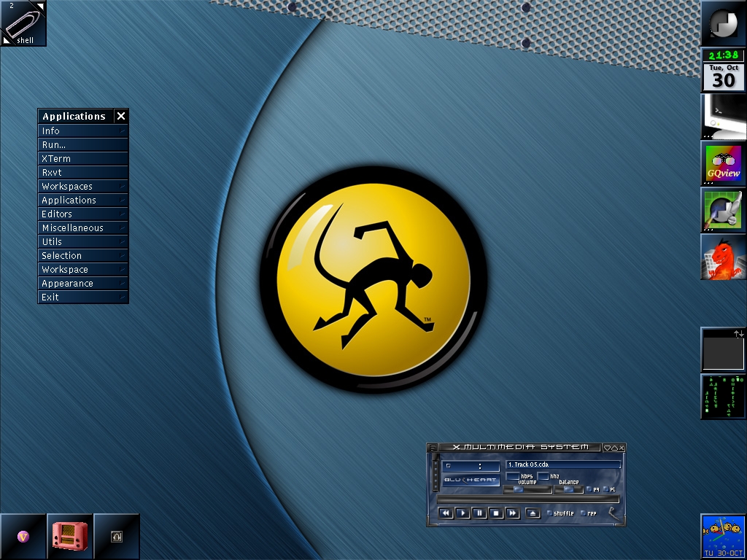Open the red radio appicon
This screenshot has width=747, height=560.
coord(69,537)
